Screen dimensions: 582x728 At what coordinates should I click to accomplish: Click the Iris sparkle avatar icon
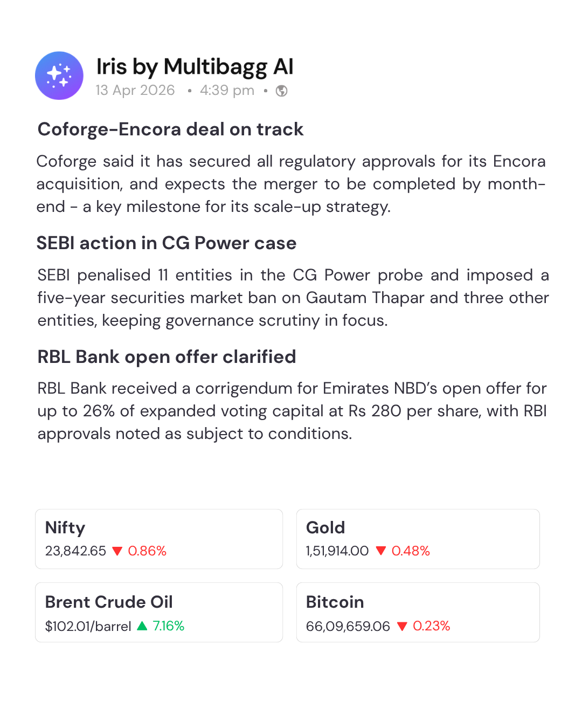59,75
